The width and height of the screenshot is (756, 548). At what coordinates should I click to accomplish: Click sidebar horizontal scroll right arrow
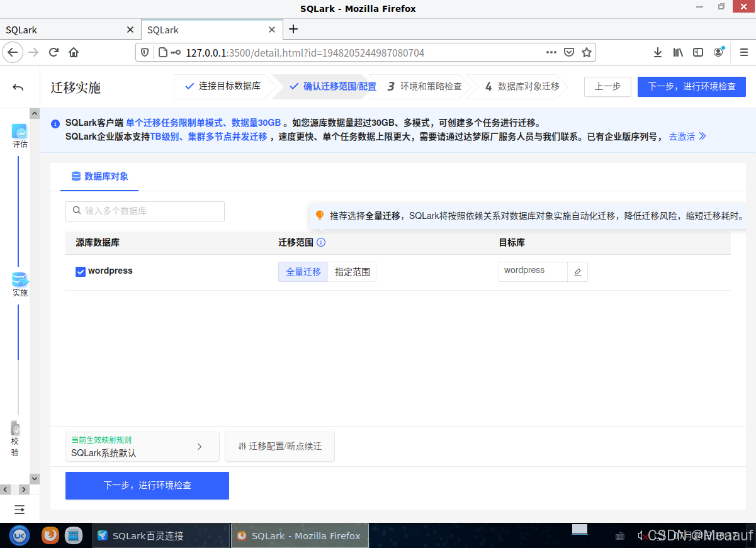(23, 489)
